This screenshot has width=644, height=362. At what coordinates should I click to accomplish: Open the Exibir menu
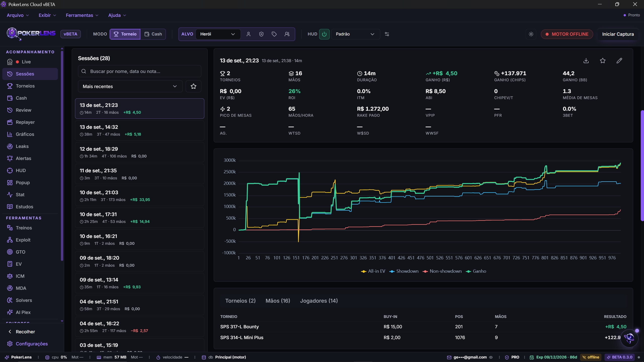point(47,15)
